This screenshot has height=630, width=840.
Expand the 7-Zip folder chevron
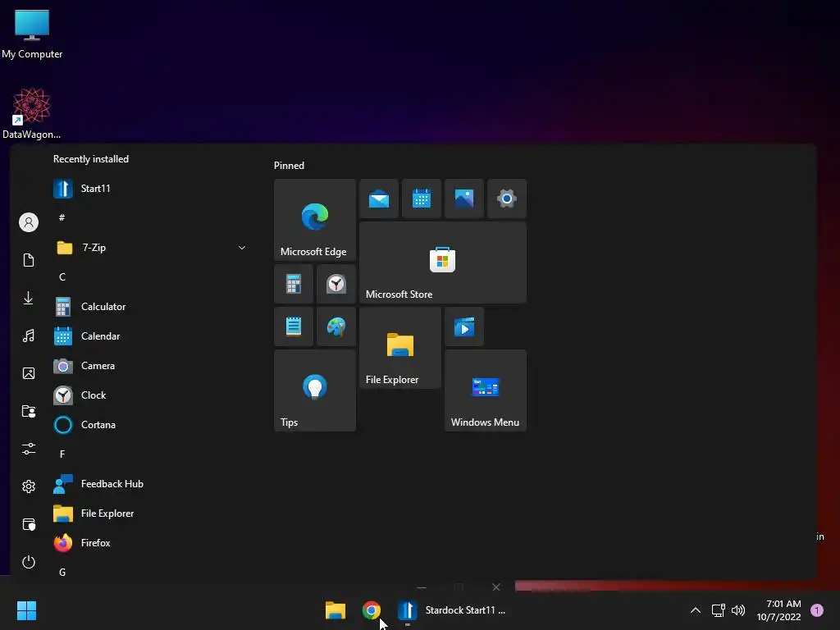pos(242,248)
